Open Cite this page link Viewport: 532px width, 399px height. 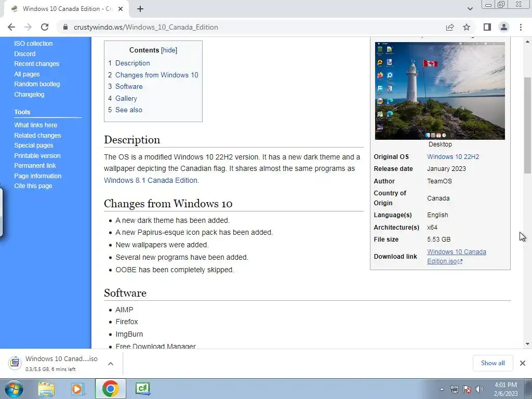(x=33, y=186)
